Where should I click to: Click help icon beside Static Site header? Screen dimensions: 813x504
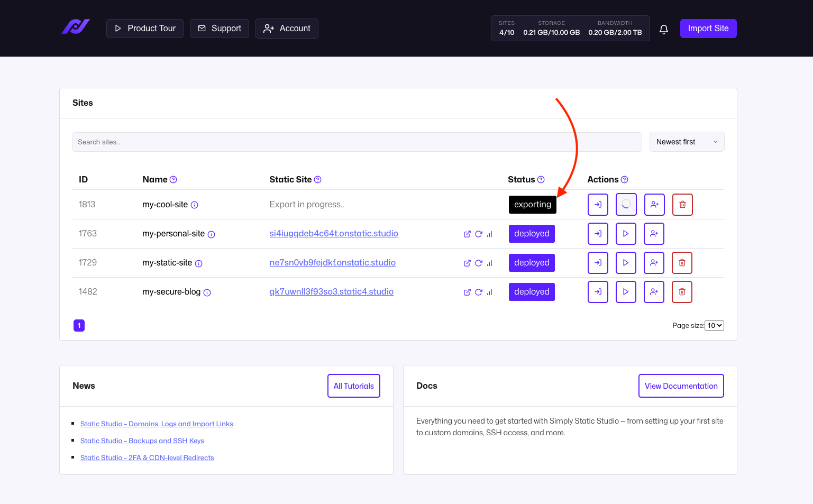(x=318, y=180)
